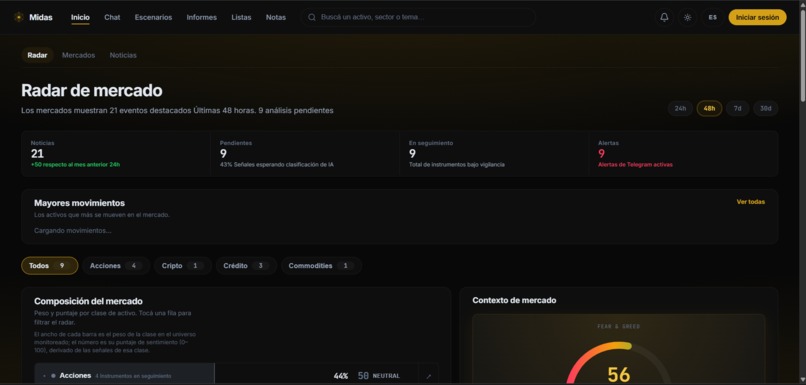Viewport: 806px width, 385px height.
Task: Filter by Acciones asset chip
Action: 116,266
